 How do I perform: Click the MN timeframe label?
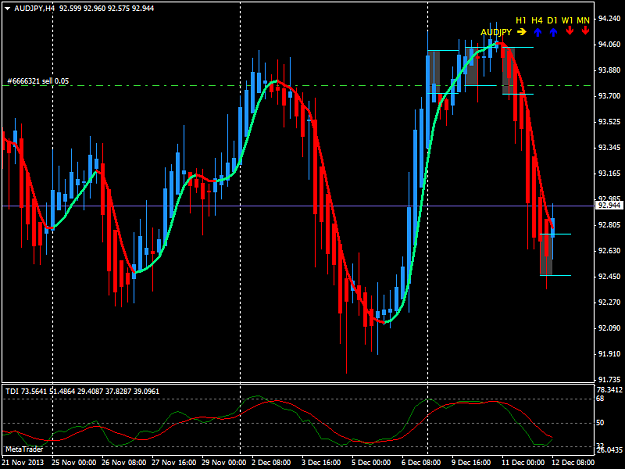point(583,20)
